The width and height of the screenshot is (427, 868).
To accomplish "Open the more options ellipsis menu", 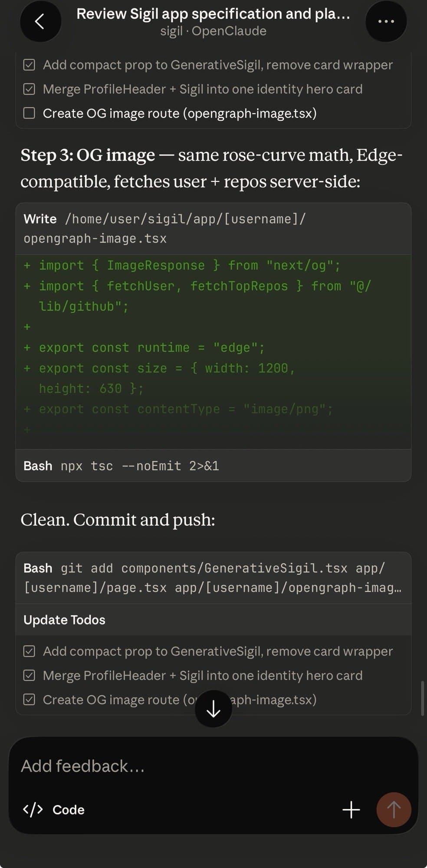I will 386,20.
